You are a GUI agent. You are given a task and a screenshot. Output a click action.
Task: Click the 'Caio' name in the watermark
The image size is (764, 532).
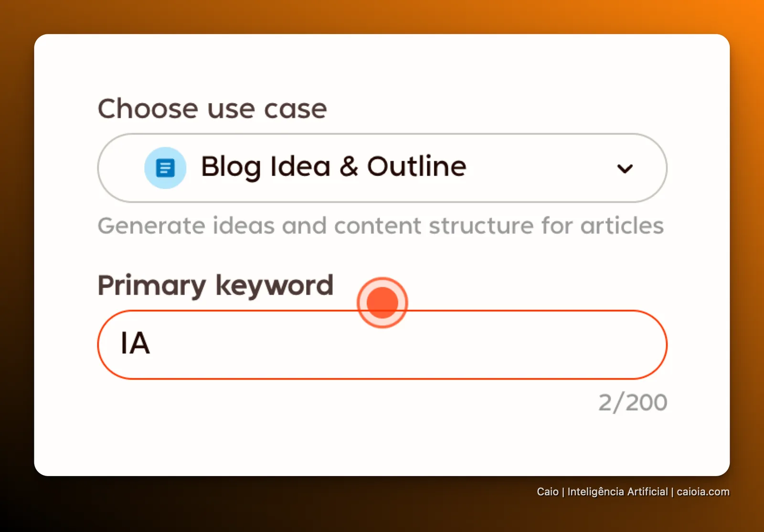tap(548, 492)
